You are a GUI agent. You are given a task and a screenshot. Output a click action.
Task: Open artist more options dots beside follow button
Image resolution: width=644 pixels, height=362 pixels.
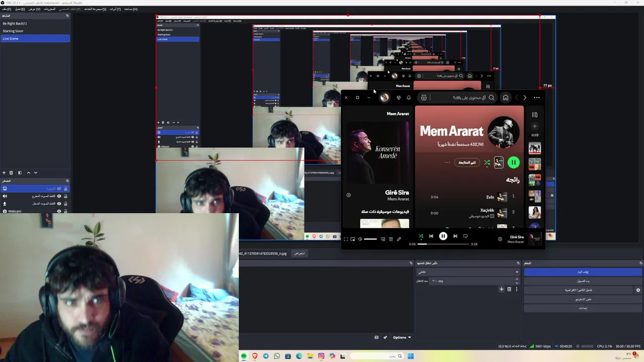(x=447, y=162)
